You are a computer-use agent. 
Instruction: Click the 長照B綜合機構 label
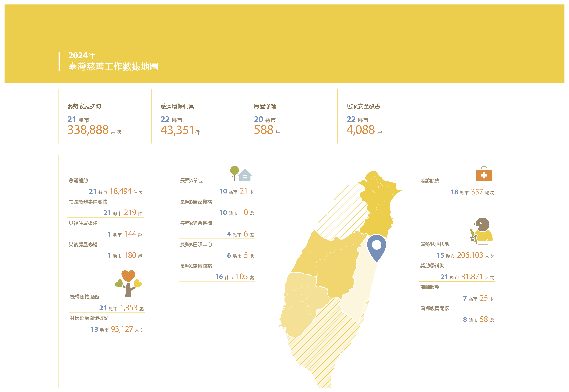click(x=196, y=223)
